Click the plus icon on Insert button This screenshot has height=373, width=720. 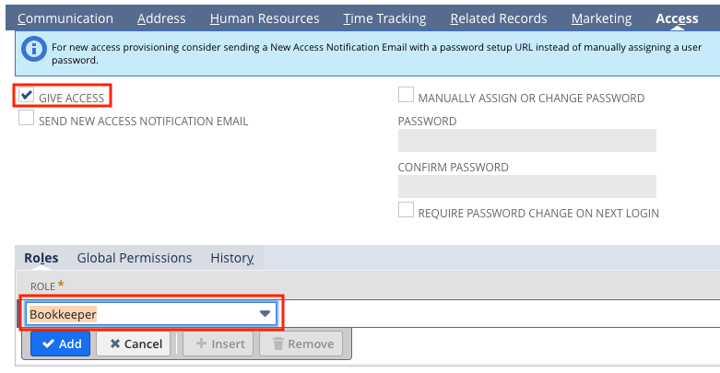201,344
